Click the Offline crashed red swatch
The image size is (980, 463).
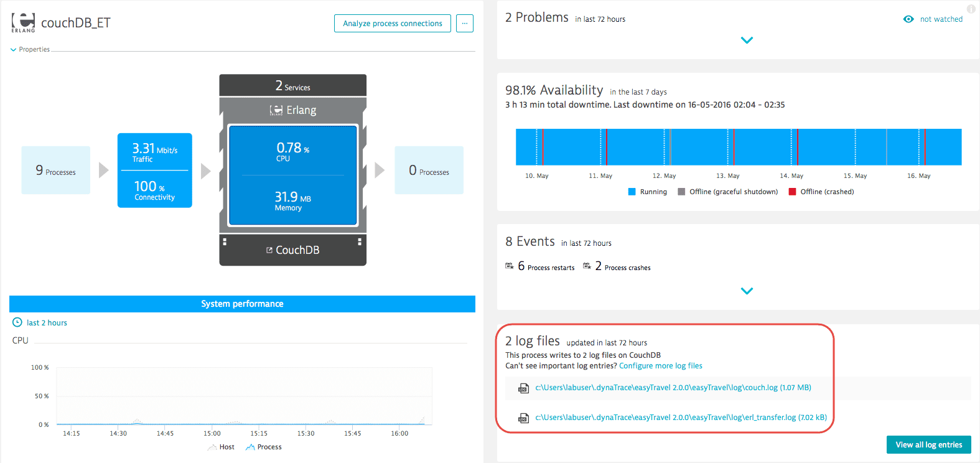[x=793, y=192]
